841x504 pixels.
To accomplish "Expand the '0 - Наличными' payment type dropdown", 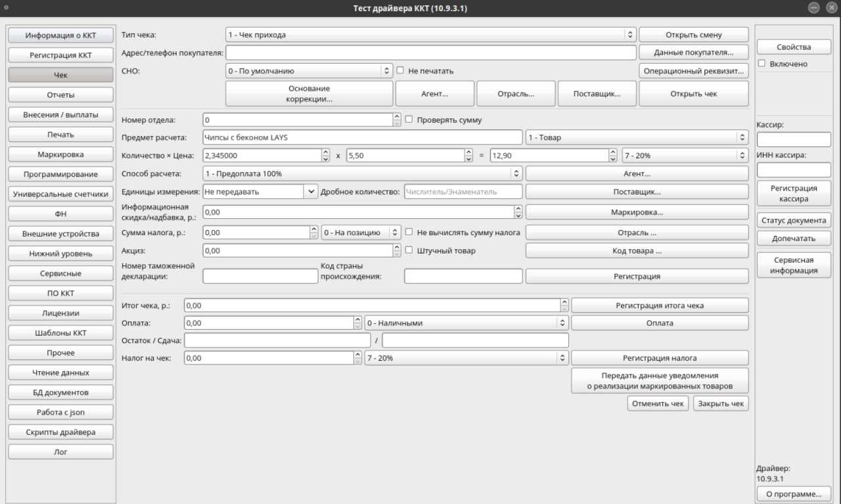I will click(466, 323).
